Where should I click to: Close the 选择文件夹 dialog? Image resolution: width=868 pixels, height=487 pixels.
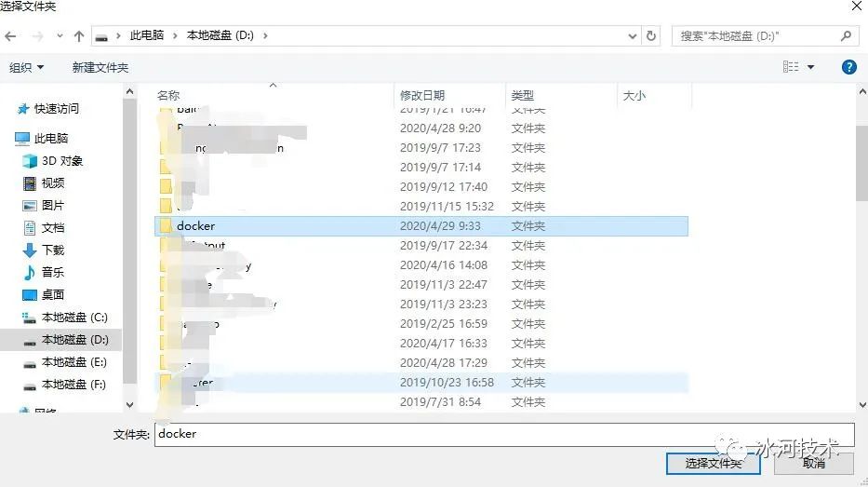pos(857,7)
